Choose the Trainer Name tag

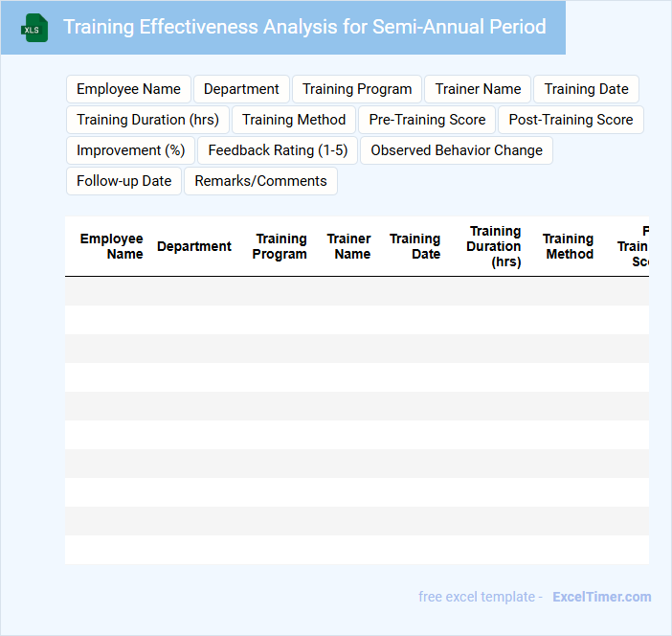[478, 89]
